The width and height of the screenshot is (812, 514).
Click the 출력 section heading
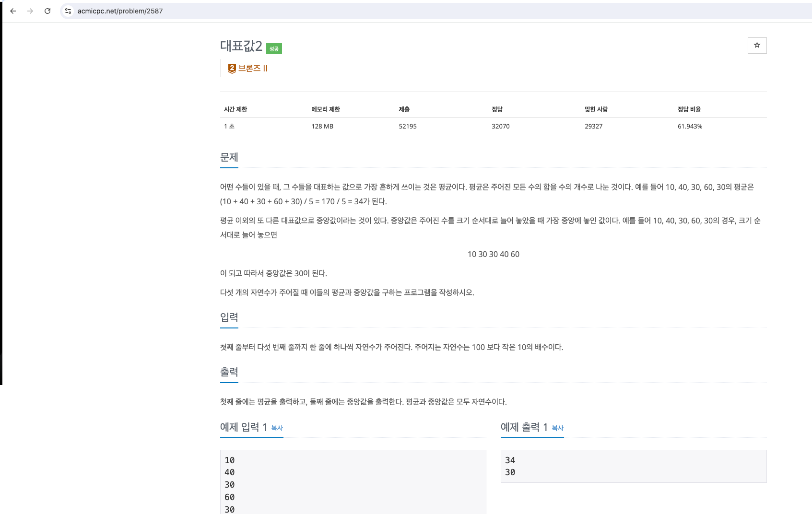pos(229,372)
